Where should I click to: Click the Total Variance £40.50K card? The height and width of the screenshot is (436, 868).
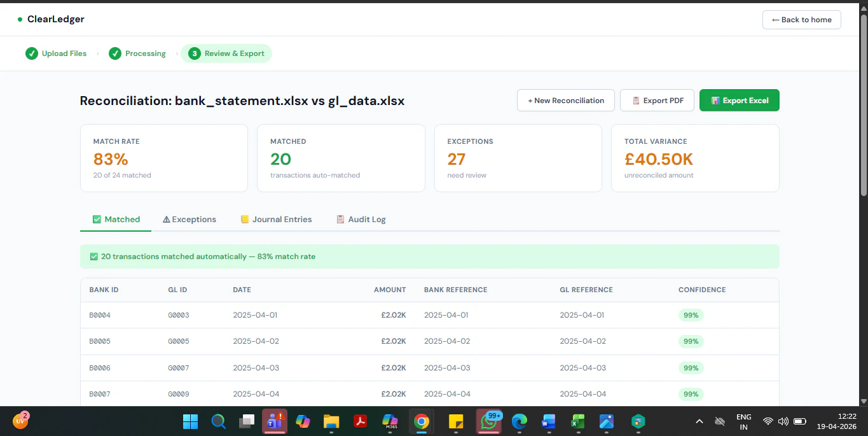695,158
